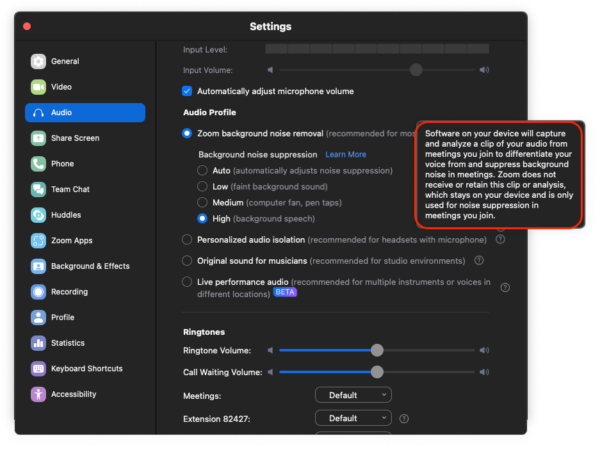The height and width of the screenshot is (452, 600).
Task: Click help icon beside Extension 82427 dropdown
Action: tap(404, 418)
